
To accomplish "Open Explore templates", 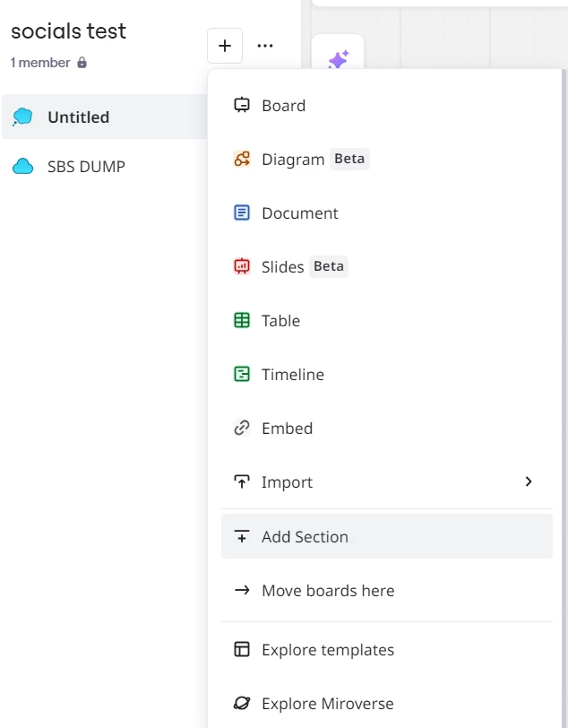I will coord(386,649).
